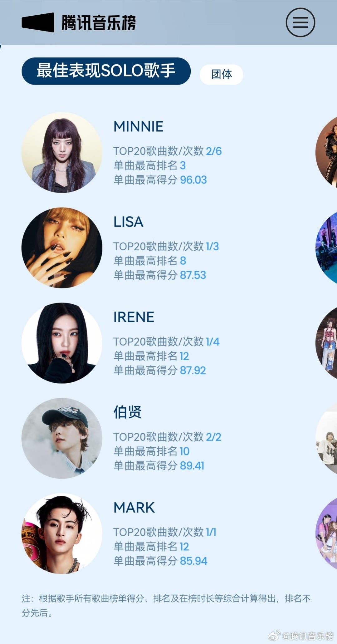Click the 腾讯音乐榜 header title
Image resolution: width=337 pixels, height=644 pixels.
coord(99,23)
